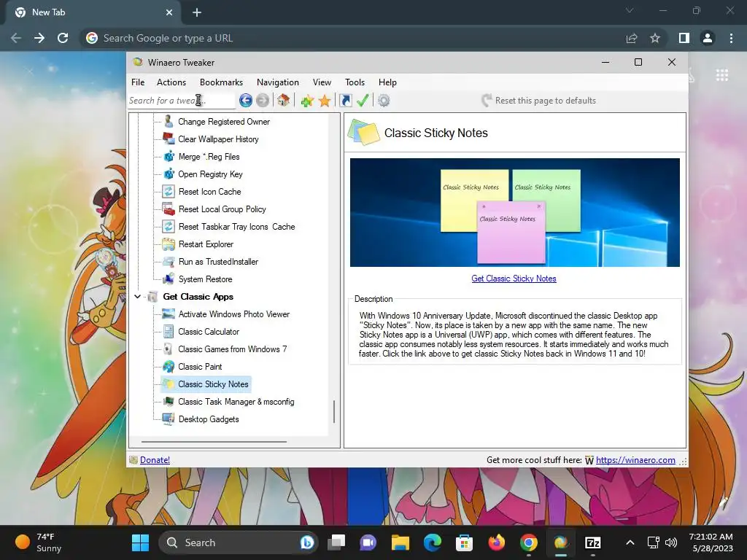Viewport: 747px width, 560px height.
Task: Click the Clear Wallpaper History icon
Action: click(x=169, y=139)
